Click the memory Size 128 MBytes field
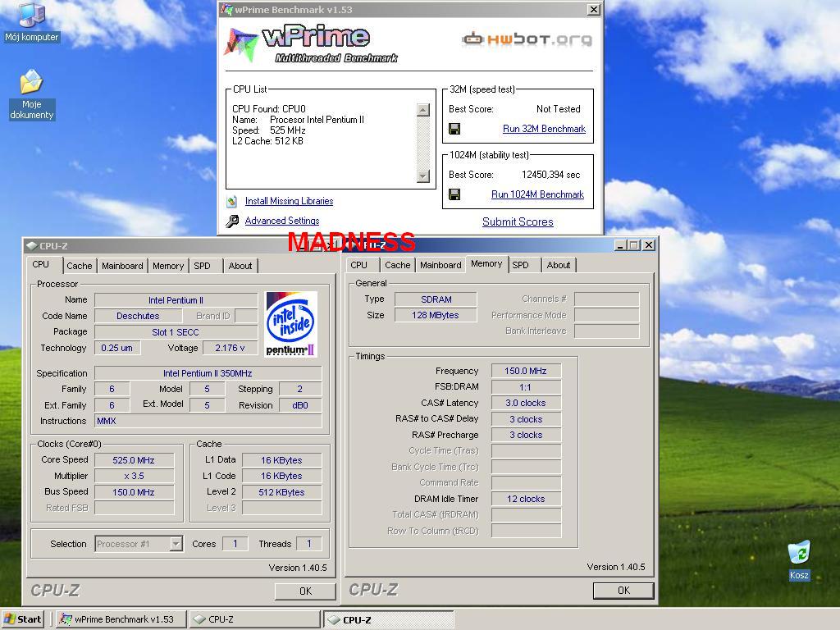This screenshot has width=840, height=630. tap(436, 315)
